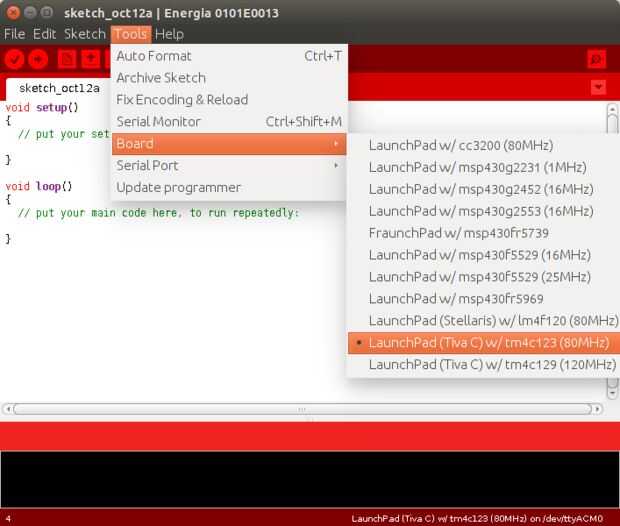The width and height of the screenshot is (620, 526).
Task: Click the black console output area
Action: coord(310,479)
